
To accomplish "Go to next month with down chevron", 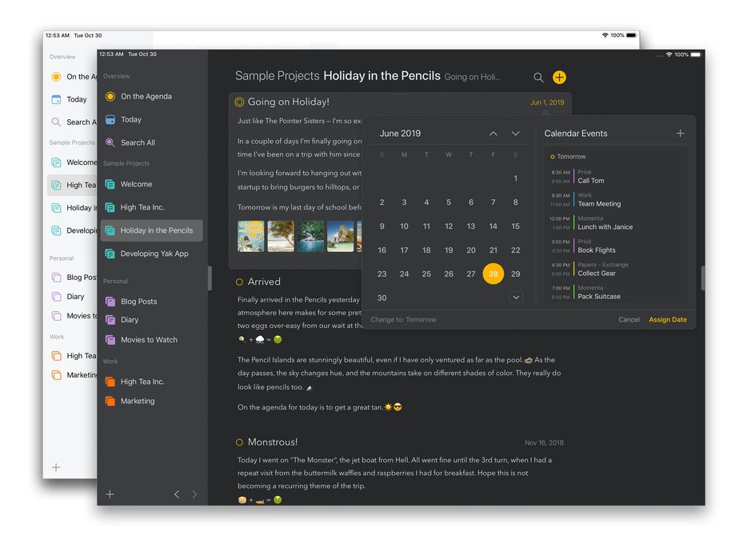I will pos(516,134).
